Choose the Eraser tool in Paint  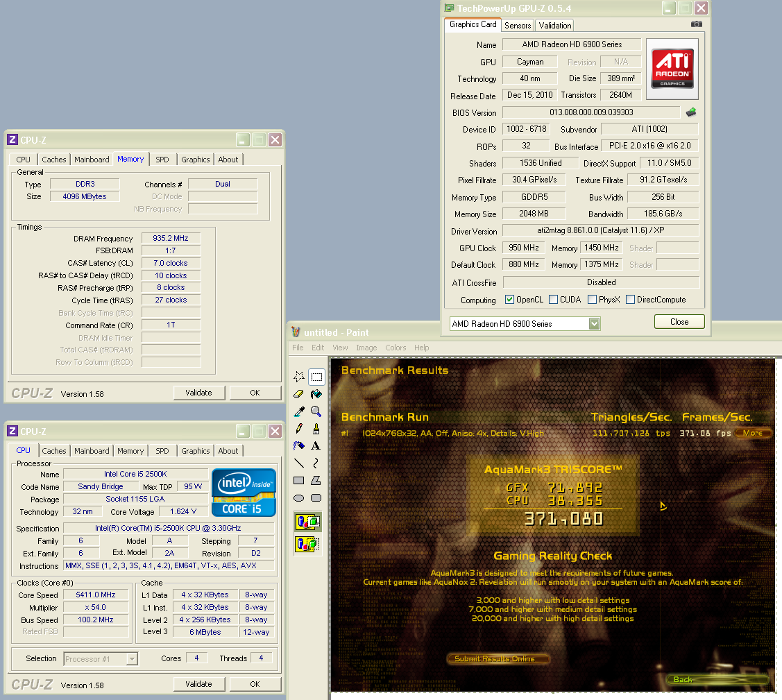pos(299,394)
